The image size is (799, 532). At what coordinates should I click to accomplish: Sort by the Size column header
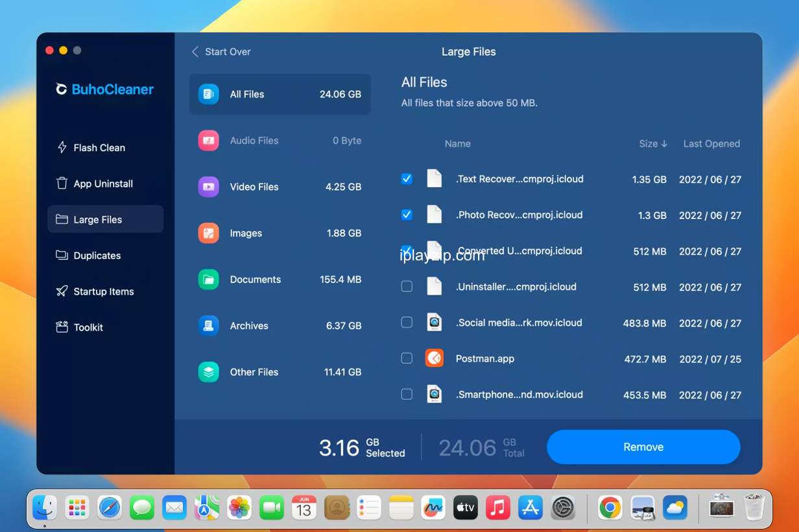point(653,144)
